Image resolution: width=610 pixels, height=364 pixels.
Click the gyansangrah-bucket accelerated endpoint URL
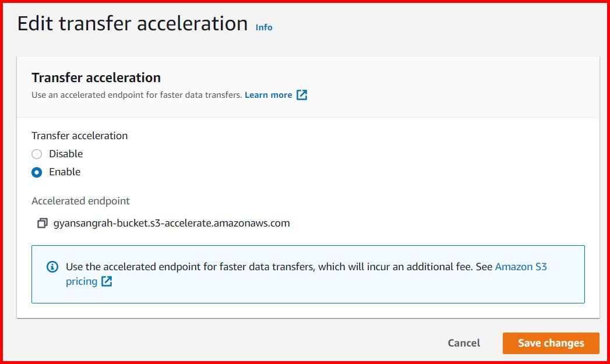171,222
